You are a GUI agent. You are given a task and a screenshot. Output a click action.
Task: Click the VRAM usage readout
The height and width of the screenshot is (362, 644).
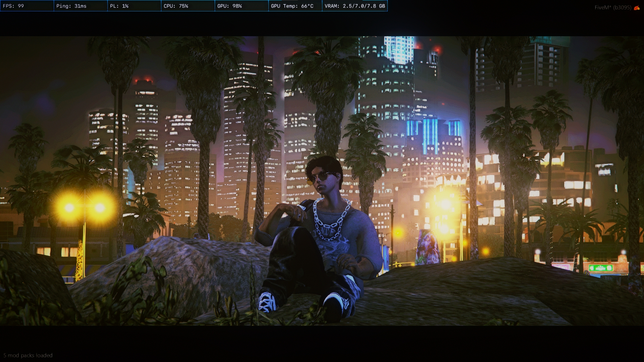pyautogui.click(x=355, y=6)
